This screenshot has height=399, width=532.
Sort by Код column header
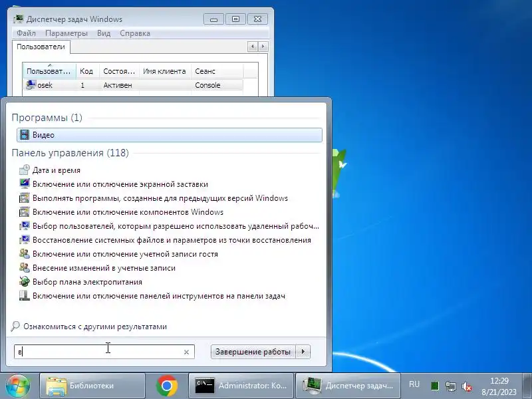point(88,71)
